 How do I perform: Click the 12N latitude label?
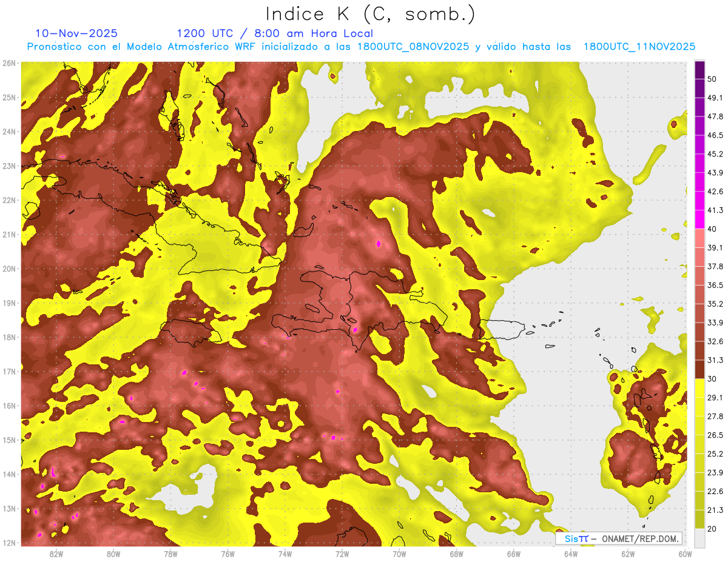(8, 543)
